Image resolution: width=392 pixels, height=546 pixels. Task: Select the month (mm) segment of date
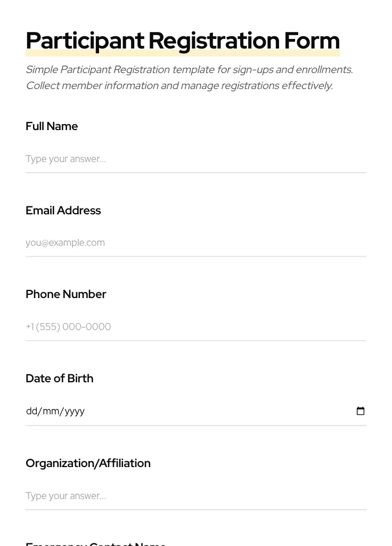[x=50, y=411]
